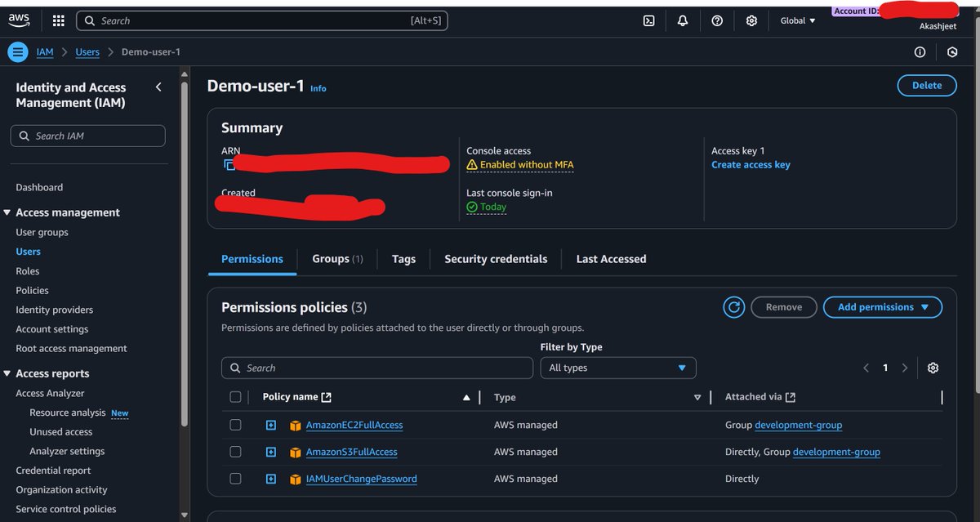Image resolution: width=980 pixels, height=522 pixels.
Task: Click the green check icon beside Today
Action: tap(472, 207)
